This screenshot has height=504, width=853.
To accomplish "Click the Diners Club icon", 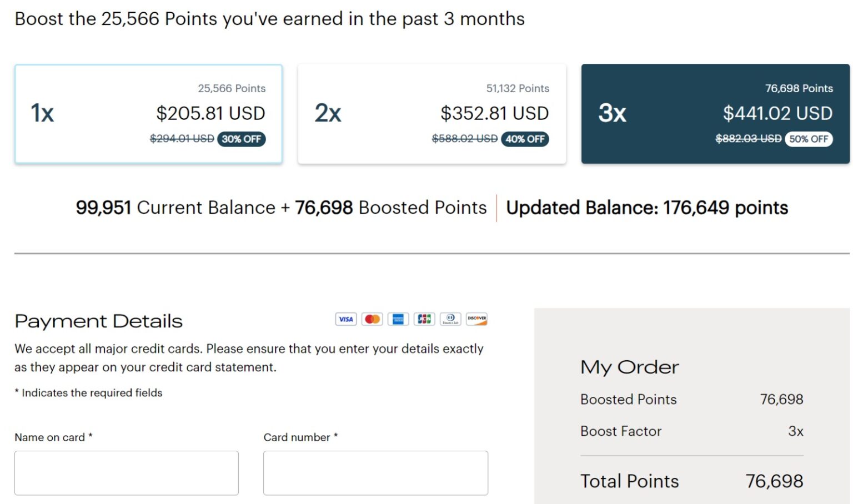I will tap(450, 319).
